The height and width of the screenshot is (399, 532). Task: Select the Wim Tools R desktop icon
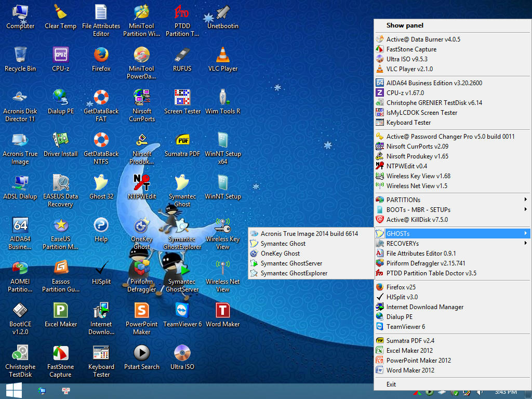pyautogui.click(x=223, y=102)
